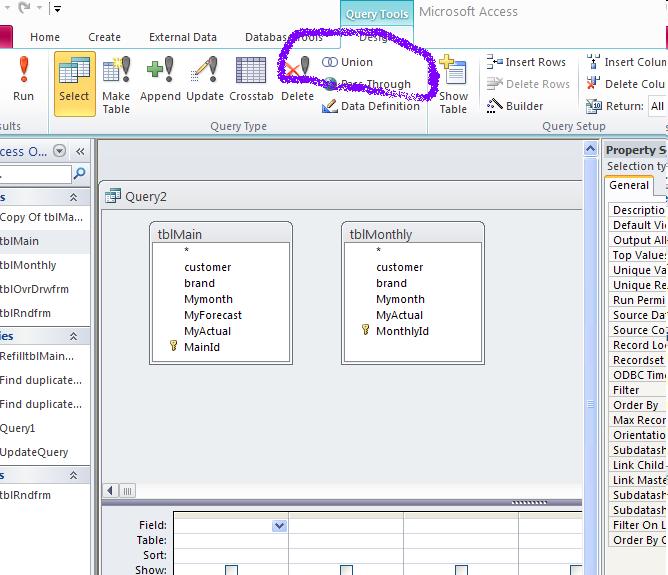The image size is (668, 575).
Task: Select MyActual field in tblMonthly
Action: coord(399,315)
